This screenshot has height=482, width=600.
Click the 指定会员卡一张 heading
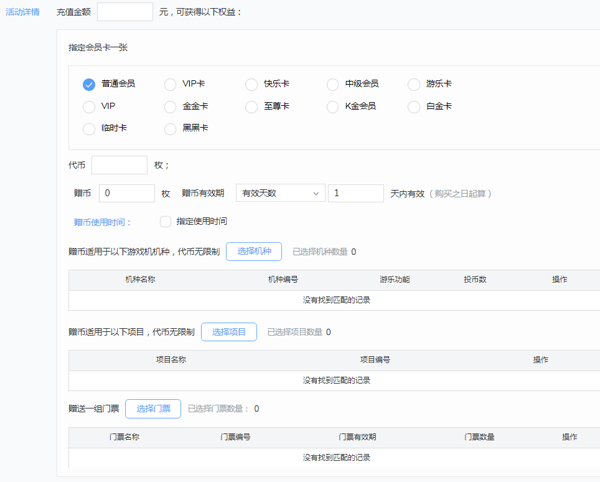(98, 47)
